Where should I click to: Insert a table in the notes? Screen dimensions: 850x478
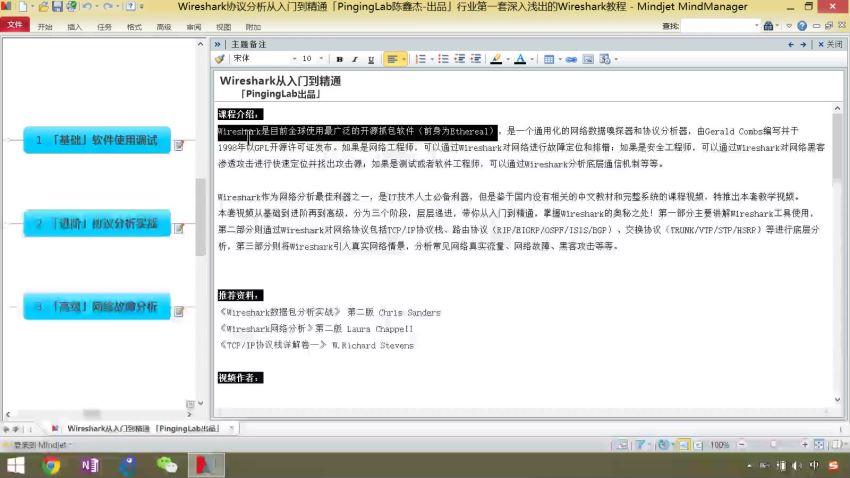point(549,59)
